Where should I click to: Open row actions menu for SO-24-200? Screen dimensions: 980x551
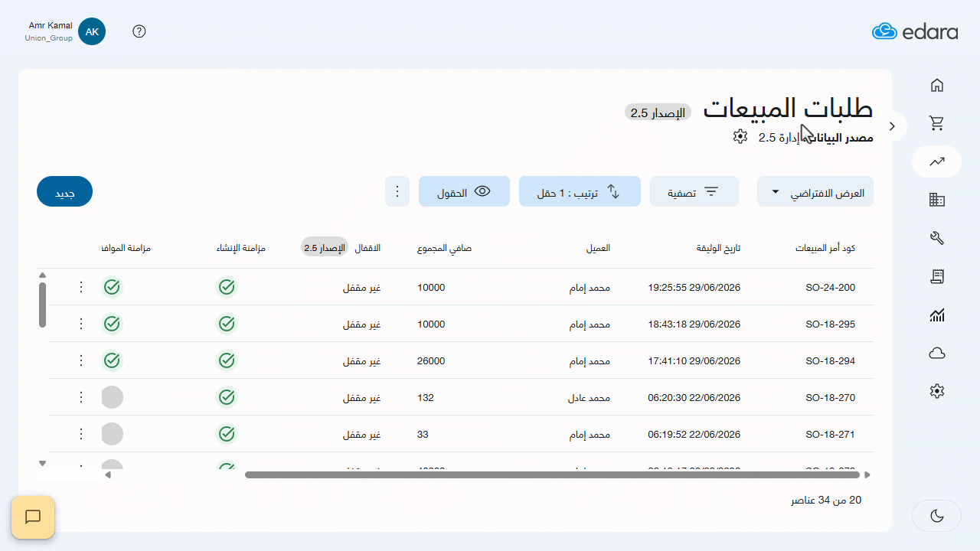81,287
